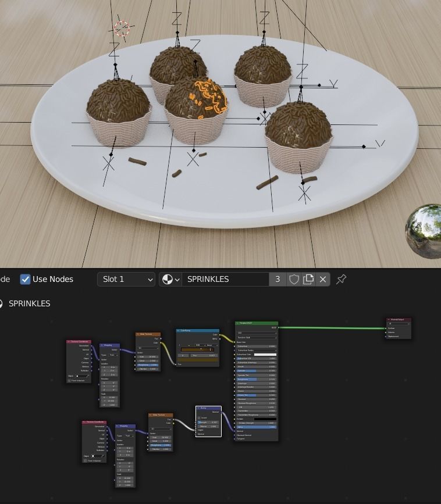Image resolution: width=441 pixels, height=504 pixels.
Task: Toggle the Use Nodes checkbox
Action: coord(25,279)
